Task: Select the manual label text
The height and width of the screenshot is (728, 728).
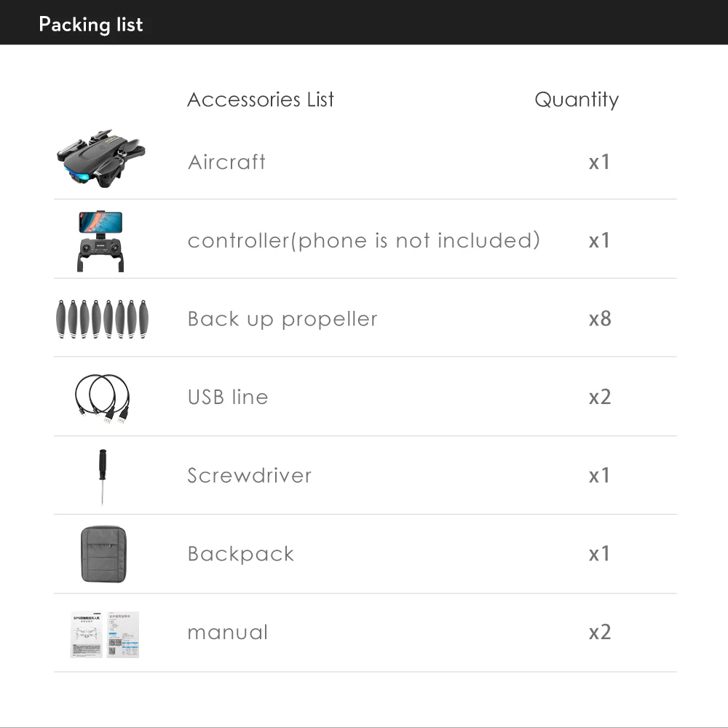Action: point(228,633)
